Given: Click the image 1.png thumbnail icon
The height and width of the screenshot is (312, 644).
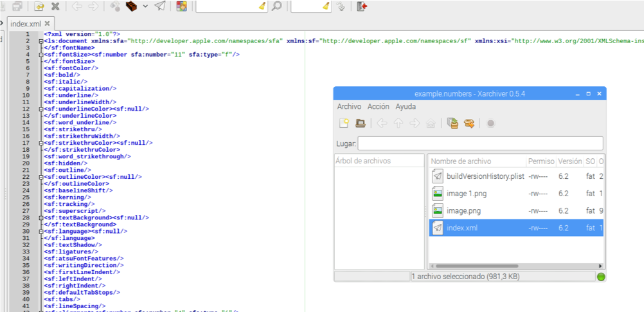Looking at the screenshot, I should pos(438,194).
